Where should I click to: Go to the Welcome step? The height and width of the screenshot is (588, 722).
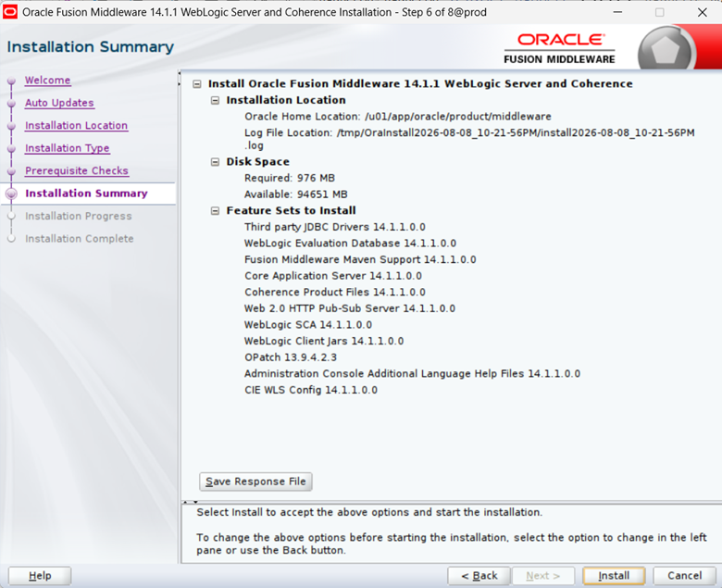47,81
